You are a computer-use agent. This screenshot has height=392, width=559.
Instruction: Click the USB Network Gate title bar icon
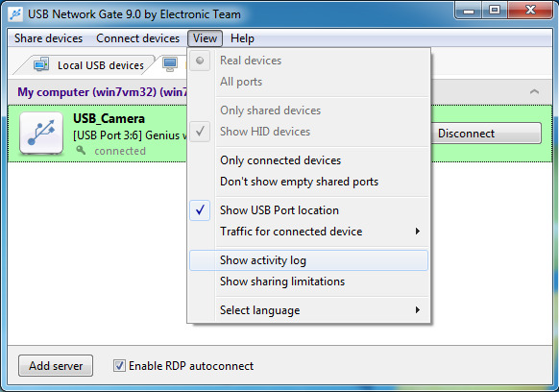click(15, 14)
